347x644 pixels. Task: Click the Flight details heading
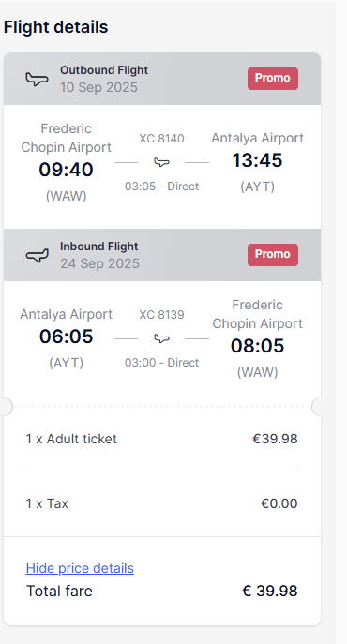pyautogui.click(x=56, y=27)
